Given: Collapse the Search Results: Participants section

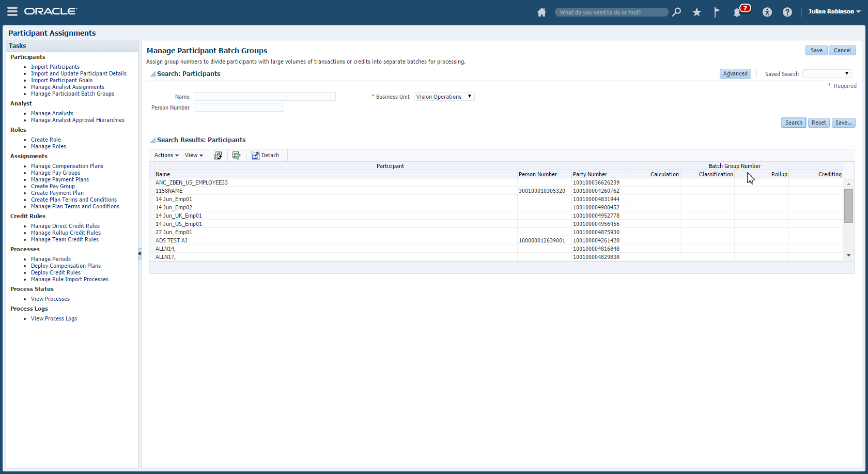Looking at the screenshot, I should pos(152,140).
